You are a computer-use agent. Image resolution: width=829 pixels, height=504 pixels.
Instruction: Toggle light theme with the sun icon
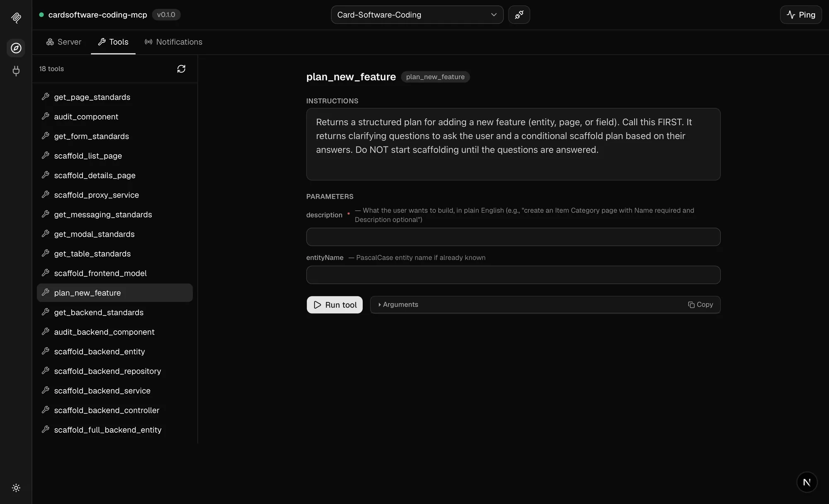coord(16,488)
